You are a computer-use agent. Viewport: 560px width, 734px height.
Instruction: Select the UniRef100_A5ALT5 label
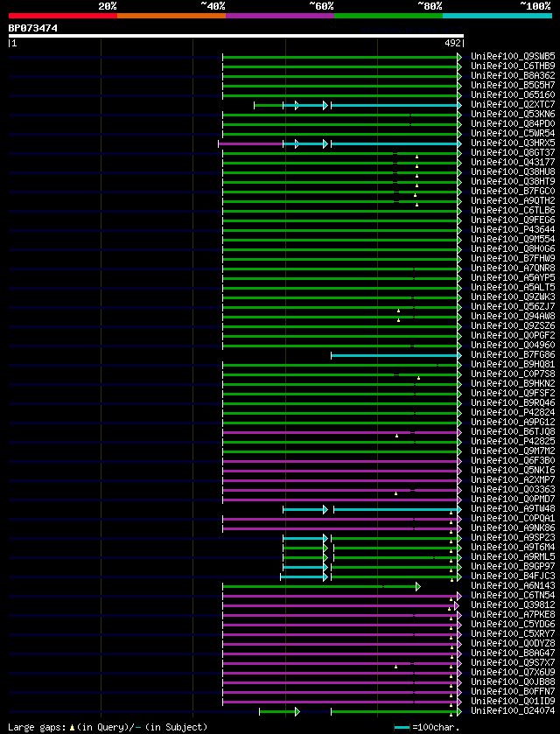click(x=513, y=288)
